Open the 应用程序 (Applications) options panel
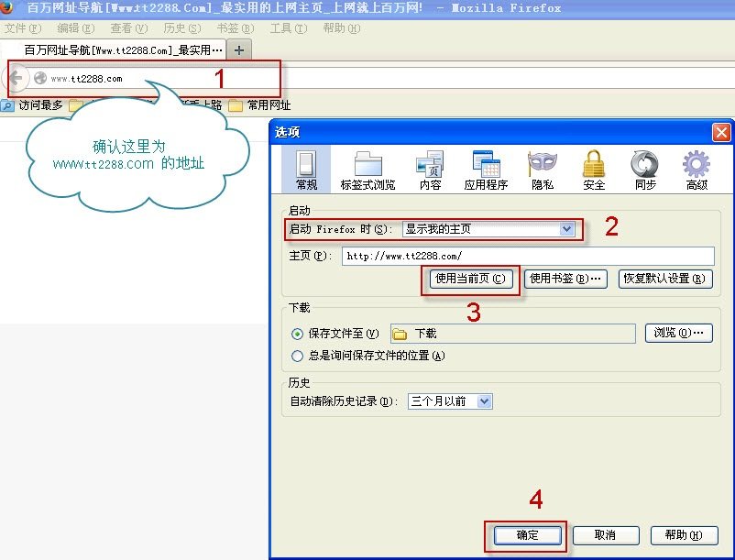The width and height of the screenshot is (735, 560). point(486,170)
